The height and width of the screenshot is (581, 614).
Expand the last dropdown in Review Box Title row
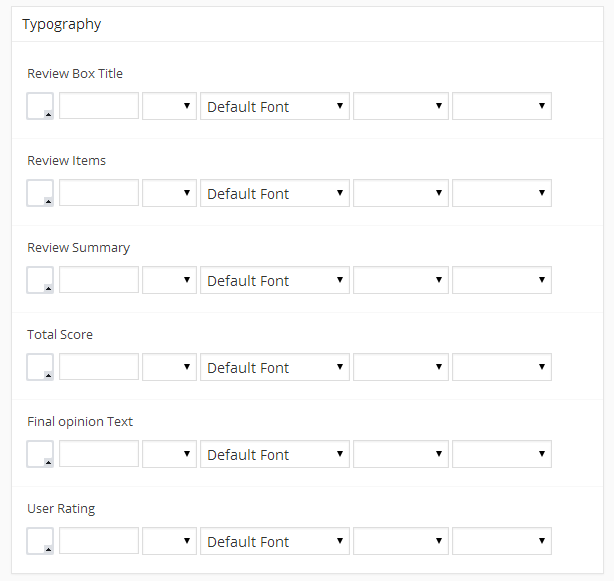501,106
